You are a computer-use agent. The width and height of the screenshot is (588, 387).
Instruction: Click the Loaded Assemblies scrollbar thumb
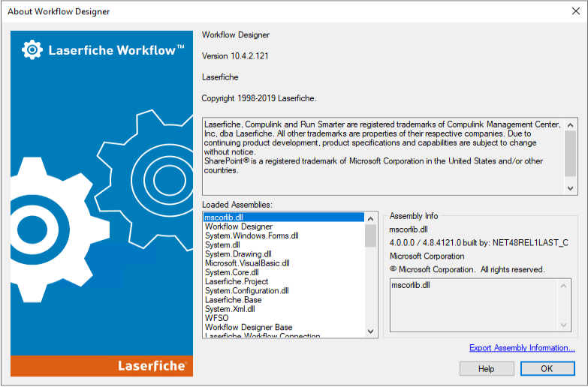click(x=370, y=235)
